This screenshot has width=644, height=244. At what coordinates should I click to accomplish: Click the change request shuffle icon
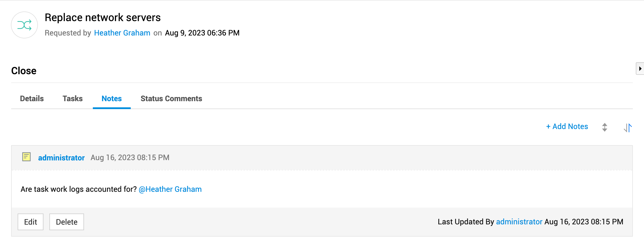(x=24, y=25)
